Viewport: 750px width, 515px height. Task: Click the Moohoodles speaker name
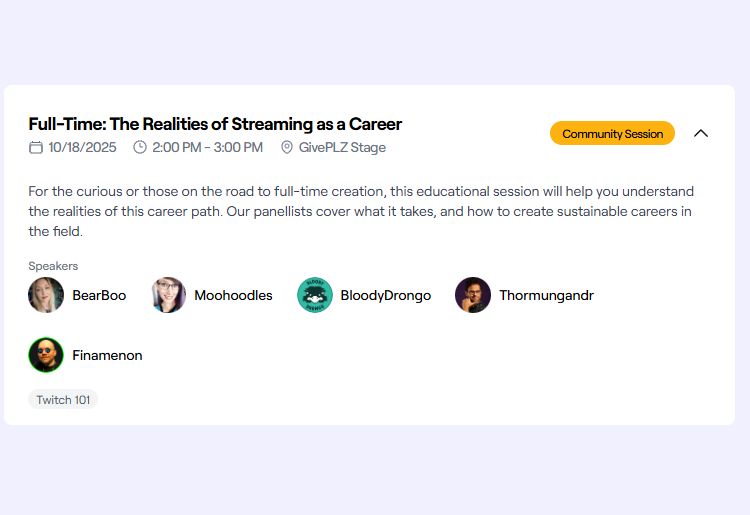point(233,295)
